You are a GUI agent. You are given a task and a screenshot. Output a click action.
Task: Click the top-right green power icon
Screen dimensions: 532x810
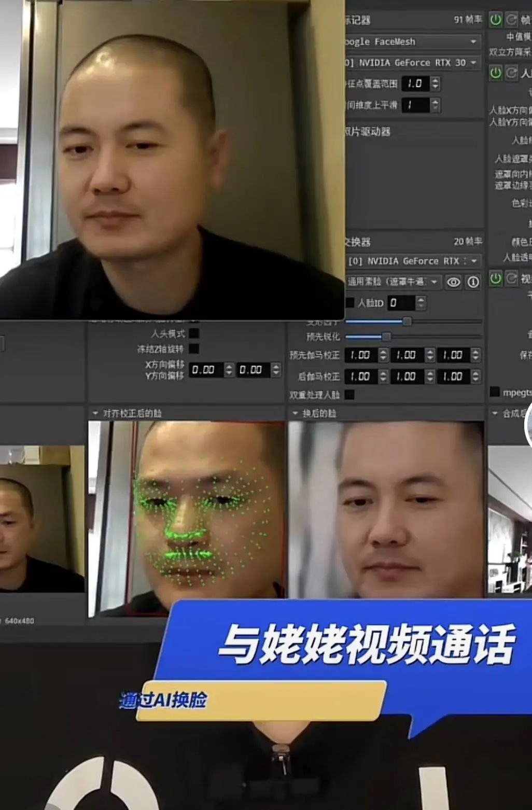point(496,20)
